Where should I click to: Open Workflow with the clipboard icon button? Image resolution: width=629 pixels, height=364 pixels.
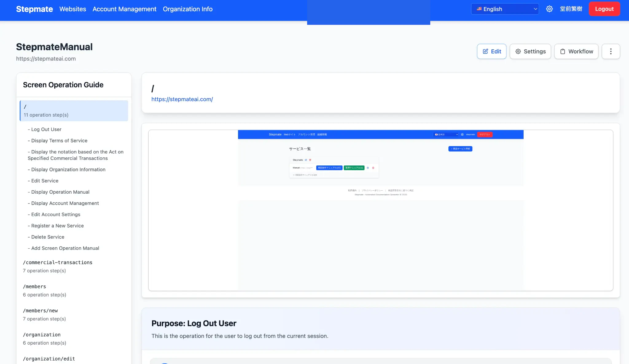tap(576, 51)
